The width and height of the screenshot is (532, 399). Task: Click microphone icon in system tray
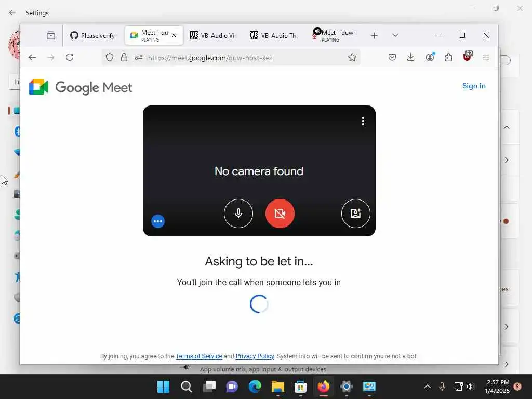(442, 387)
